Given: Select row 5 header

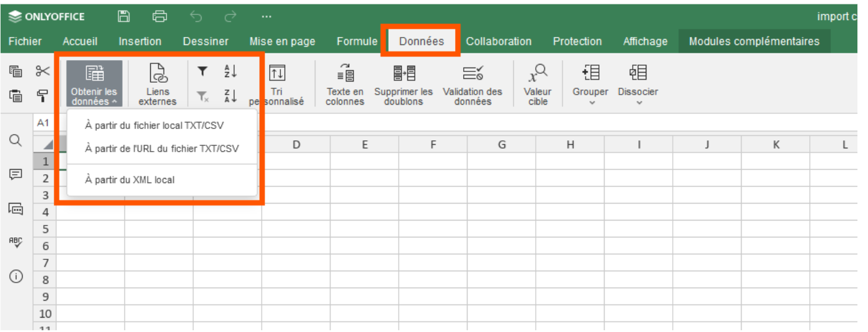Looking at the screenshot, I should tap(45, 229).
